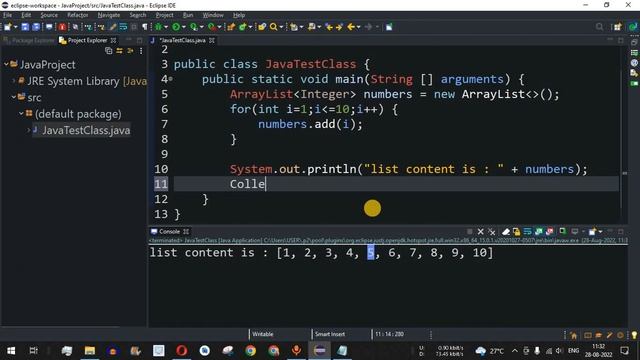The width and height of the screenshot is (640, 360).
Task: Expand JavaTestClass.java tree node
Action: (28, 130)
